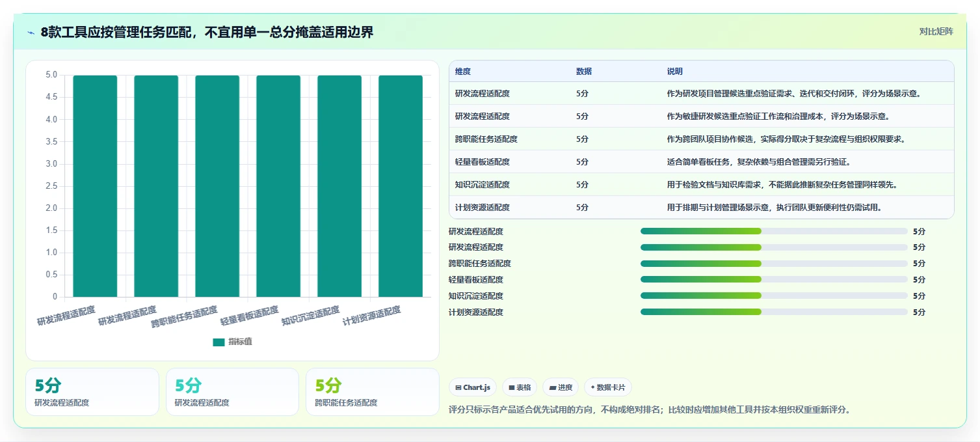
Task: Click the table cell 知识沉淀适配度
Action: [x=483, y=185]
